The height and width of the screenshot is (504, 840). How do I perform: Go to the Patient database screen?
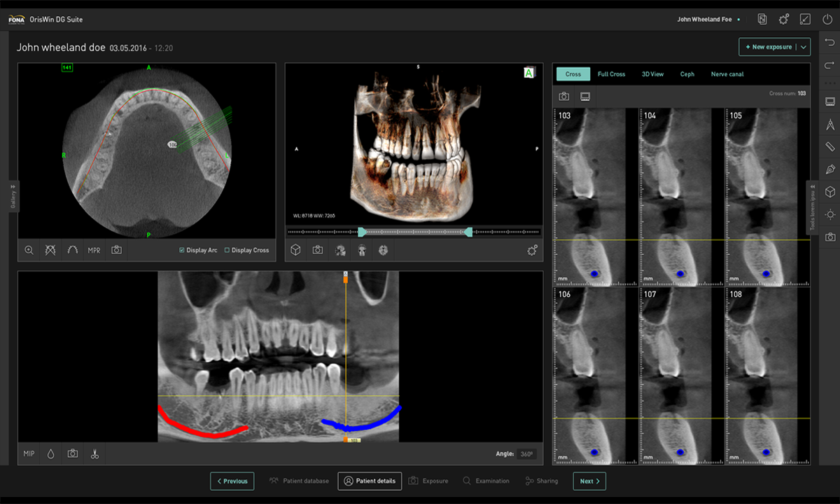point(299,481)
